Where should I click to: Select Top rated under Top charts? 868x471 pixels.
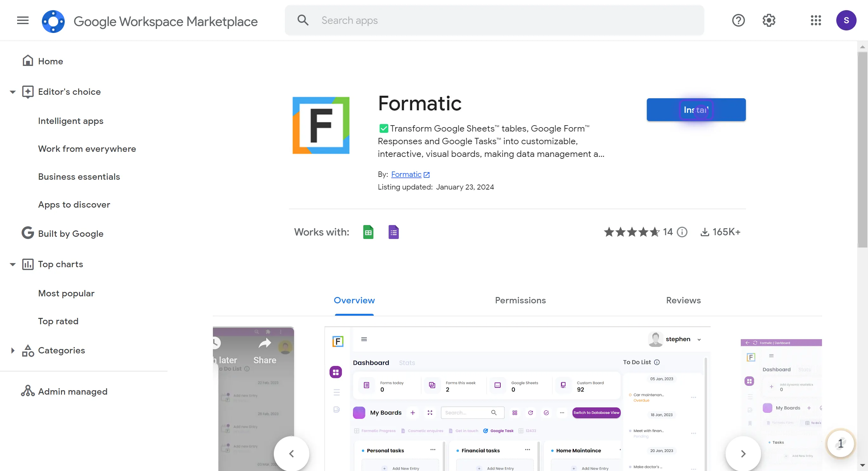click(58, 321)
